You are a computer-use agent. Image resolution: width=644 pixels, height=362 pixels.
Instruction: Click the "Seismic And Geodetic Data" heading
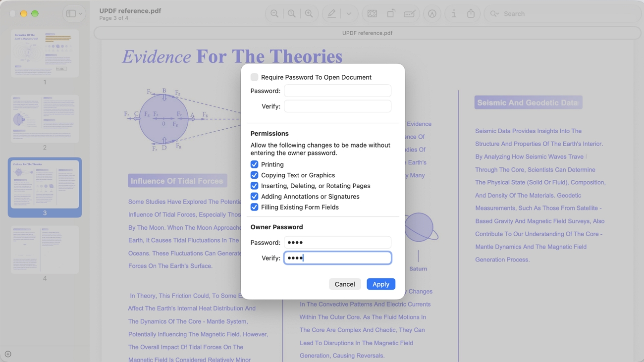[x=528, y=103]
